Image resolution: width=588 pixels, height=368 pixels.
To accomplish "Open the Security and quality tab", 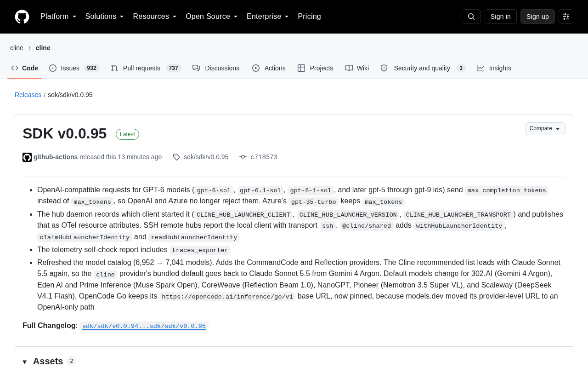I will point(423,68).
